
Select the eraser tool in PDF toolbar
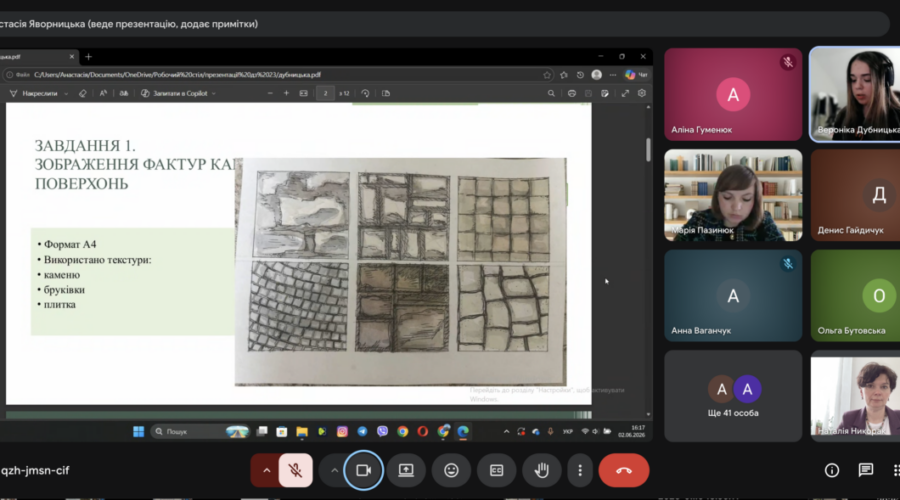click(x=83, y=93)
